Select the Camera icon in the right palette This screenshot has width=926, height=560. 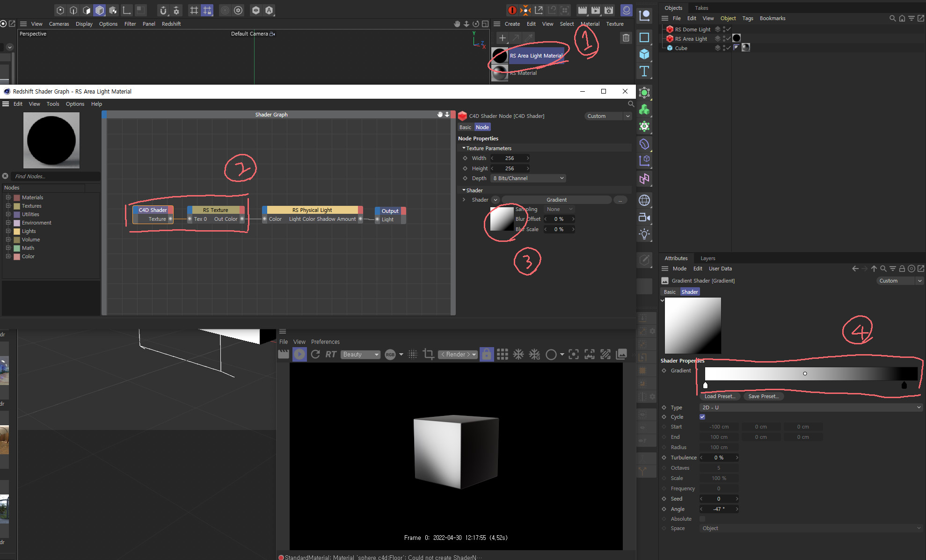tap(644, 217)
